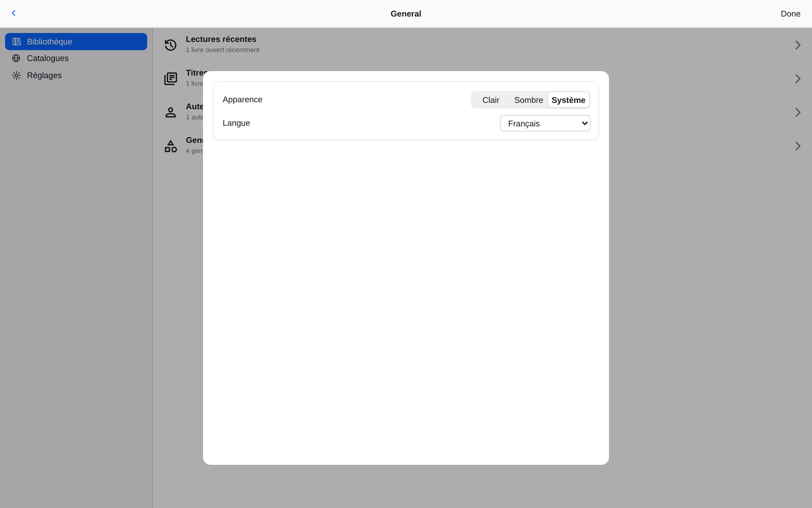The width and height of the screenshot is (812, 508).
Task: Click the authors person icon
Action: click(170, 112)
